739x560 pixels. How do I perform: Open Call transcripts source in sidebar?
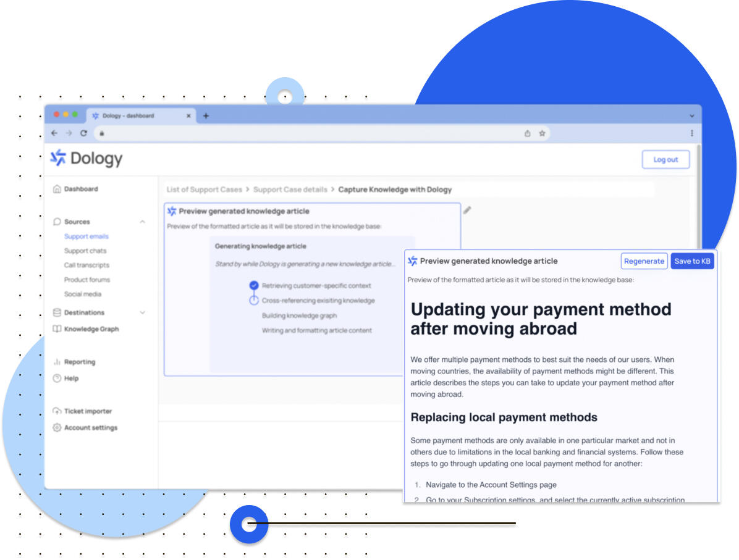point(87,265)
